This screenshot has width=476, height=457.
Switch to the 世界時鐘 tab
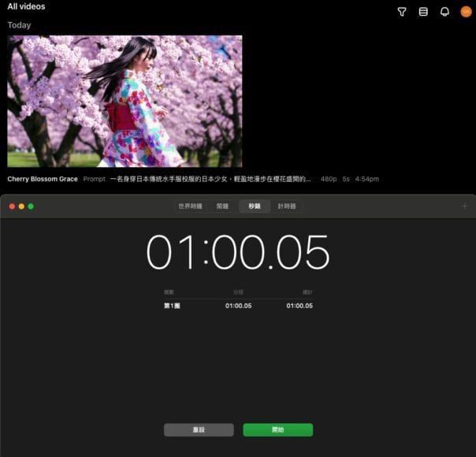tap(191, 206)
